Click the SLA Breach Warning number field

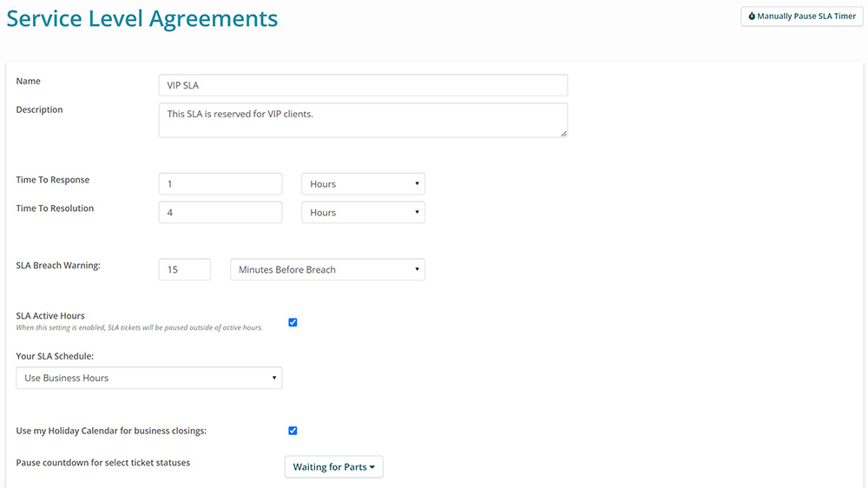(184, 270)
